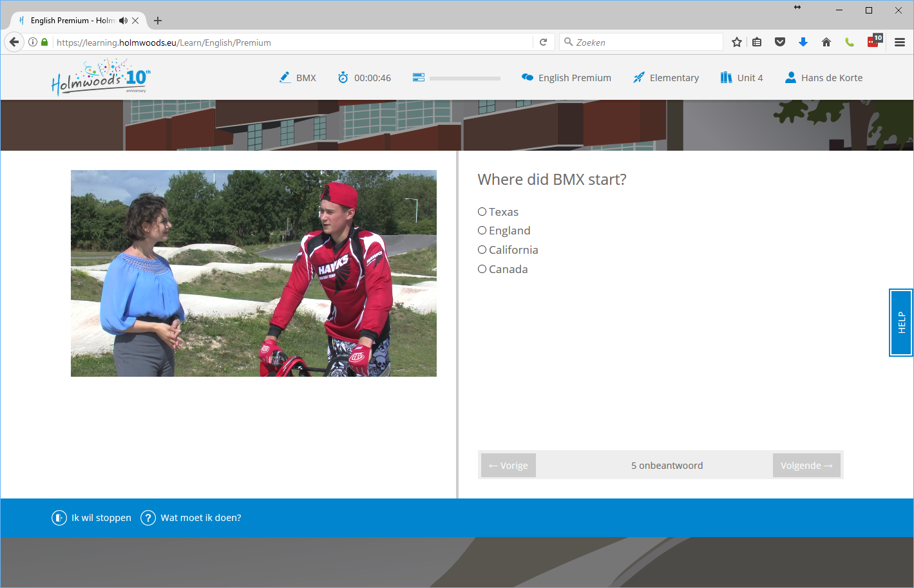This screenshot has width=914, height=588.
Task: Open the bookmarks library list icon
Action: tap(757, 42)
